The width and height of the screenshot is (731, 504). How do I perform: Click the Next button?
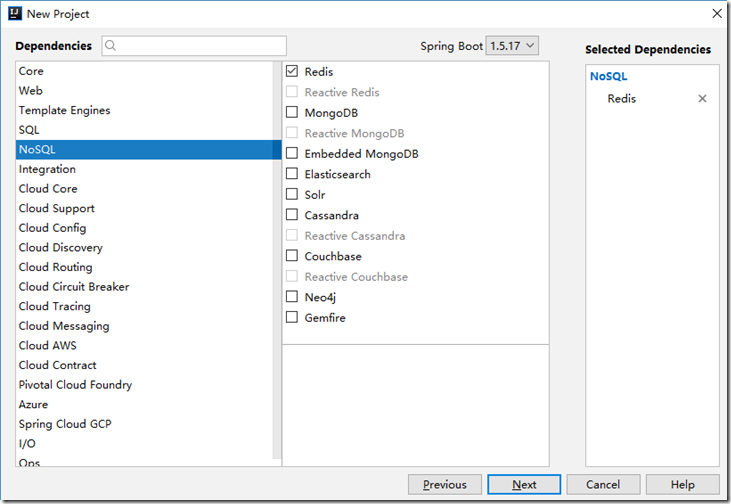click(524, 484)
